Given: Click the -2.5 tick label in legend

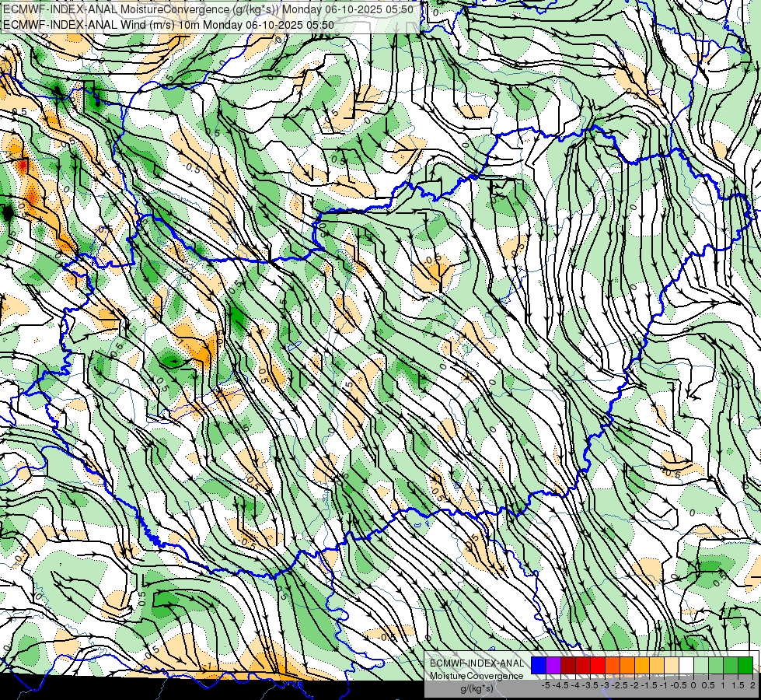Looking at the screenshot, I should [x=619, y=685].
